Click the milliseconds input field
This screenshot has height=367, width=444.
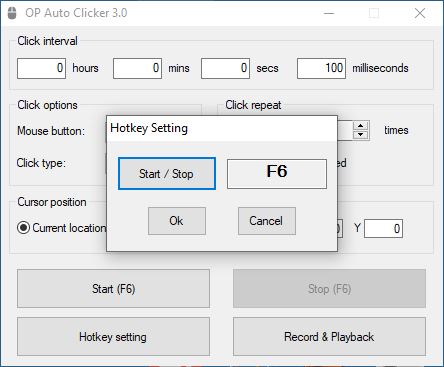point(321,68)
